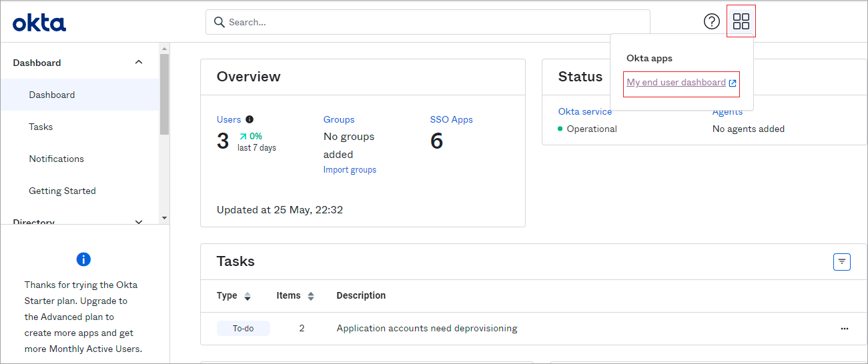Collapse the Dashboard sidebar section
This screenshot has width=868, height=364.
139,63
